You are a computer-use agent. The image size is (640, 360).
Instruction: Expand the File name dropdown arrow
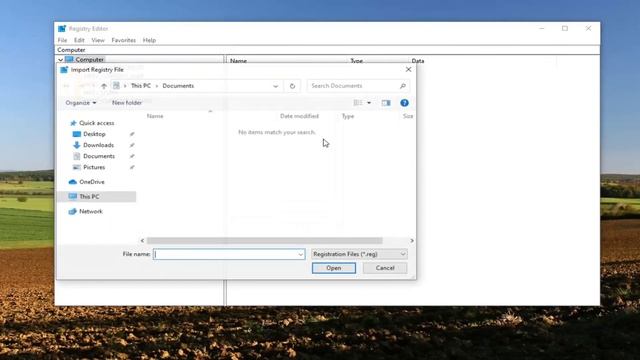pos(301,254)
